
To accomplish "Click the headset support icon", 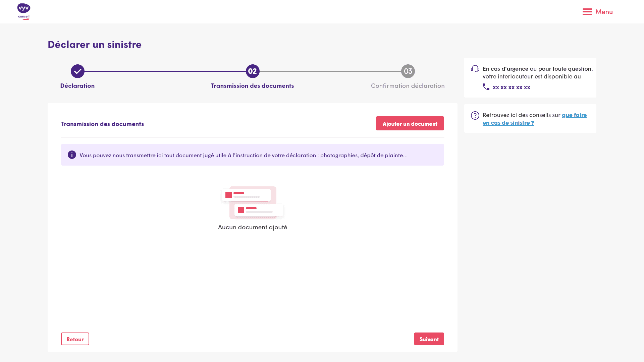I will pyautogui.click(x=475, y=69).
